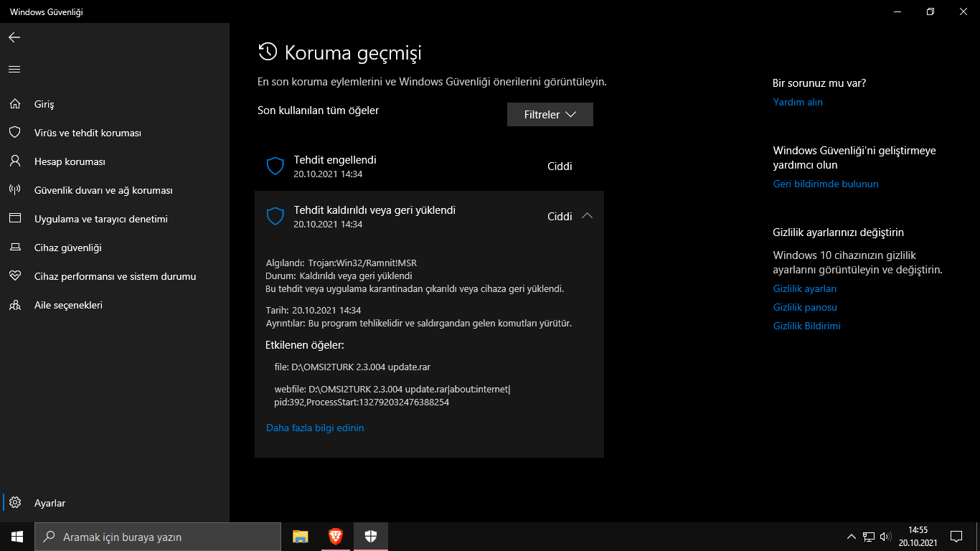
Task: Click the taskbar search box
Action: click(x=158, y=537)
